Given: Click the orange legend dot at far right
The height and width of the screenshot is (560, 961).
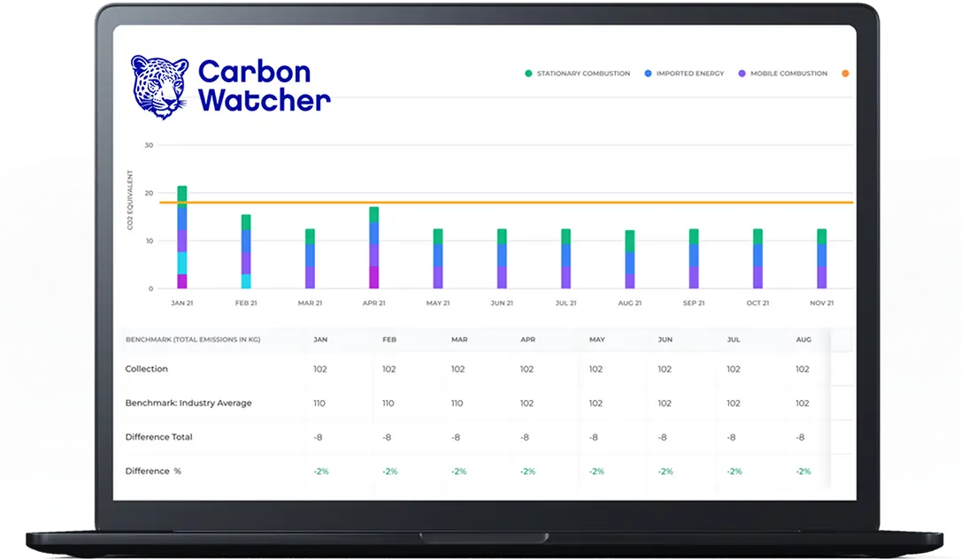Looking at the screenshot, I should pyautogui.click(x=845, y=73).
